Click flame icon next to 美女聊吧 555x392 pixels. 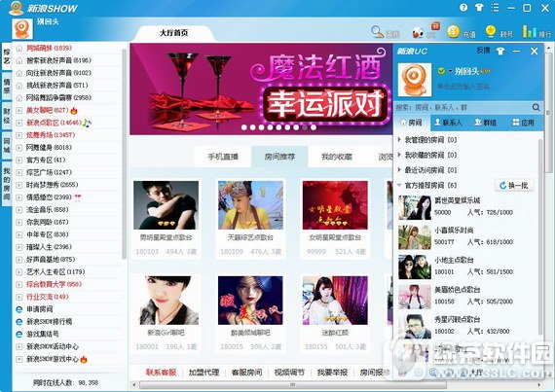click(x=74, y=111)
